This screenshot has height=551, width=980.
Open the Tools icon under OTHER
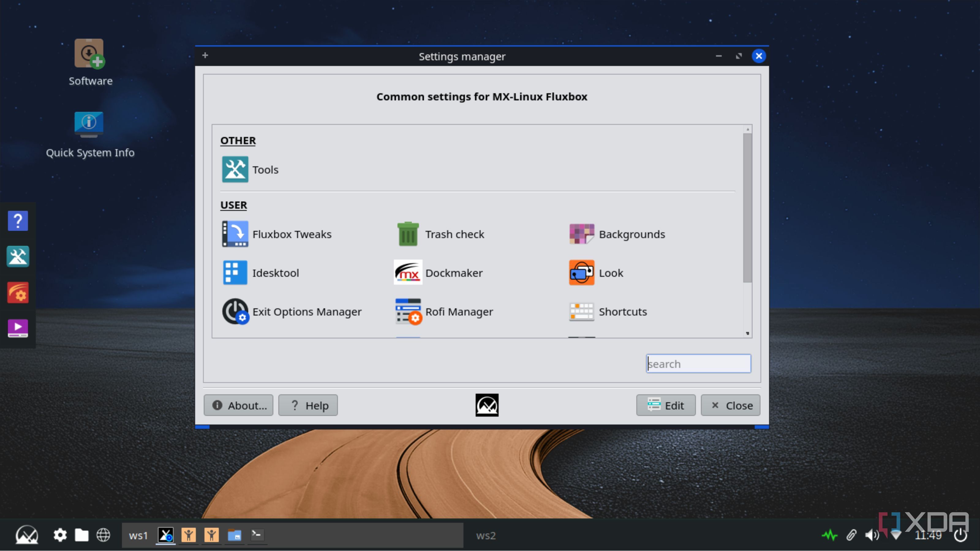(x=235, y=170)
